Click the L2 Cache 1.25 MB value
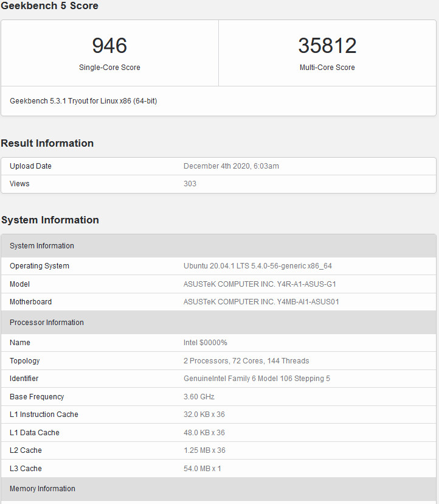Screen dimensions: 439x504 tap(204, 450)
